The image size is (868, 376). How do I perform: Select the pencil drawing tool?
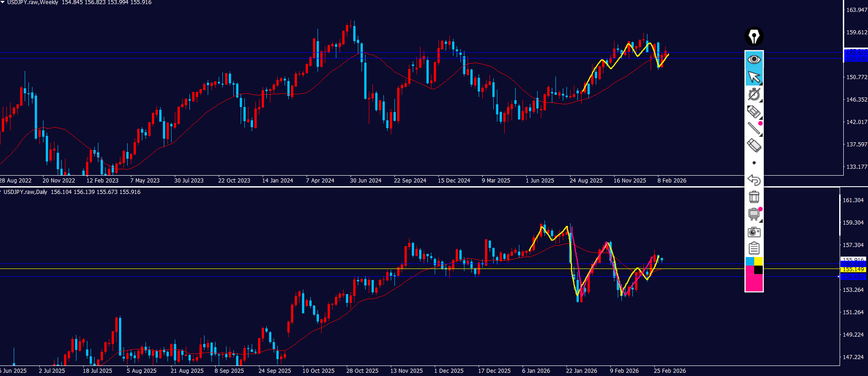click(x=754, y=112)
